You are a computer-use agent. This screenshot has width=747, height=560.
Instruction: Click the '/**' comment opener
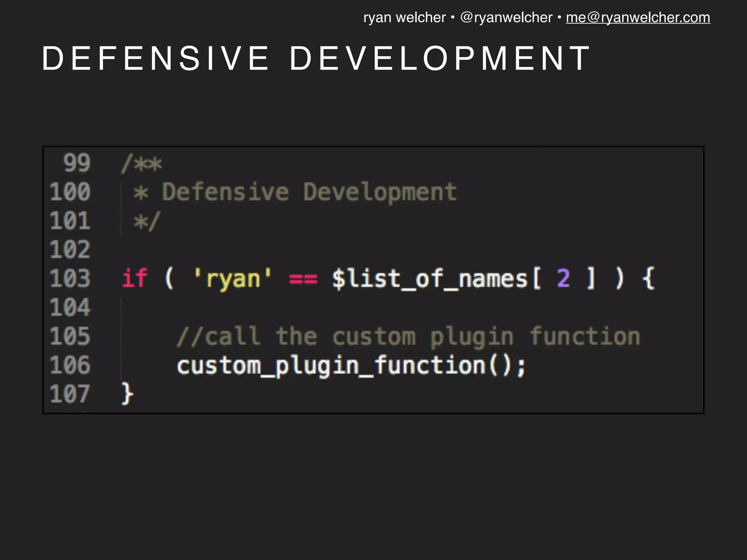click(x=142, y=164)
